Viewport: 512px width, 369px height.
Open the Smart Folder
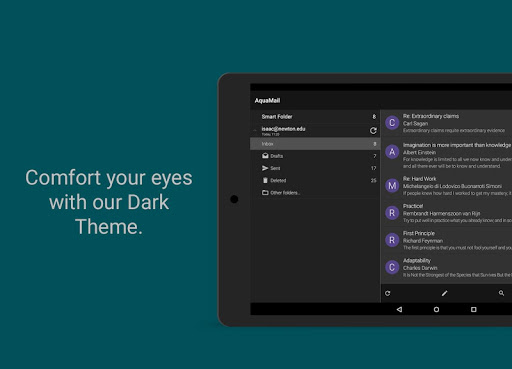click(x=315, y=117)
